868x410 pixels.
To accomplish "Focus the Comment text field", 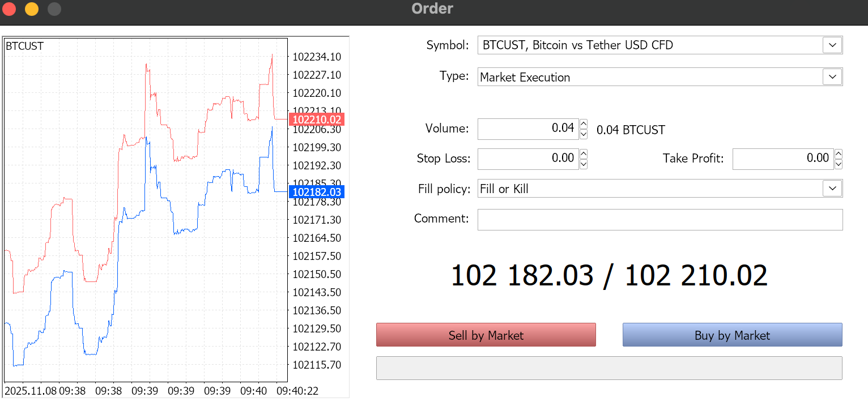I will tap(659, 219).
